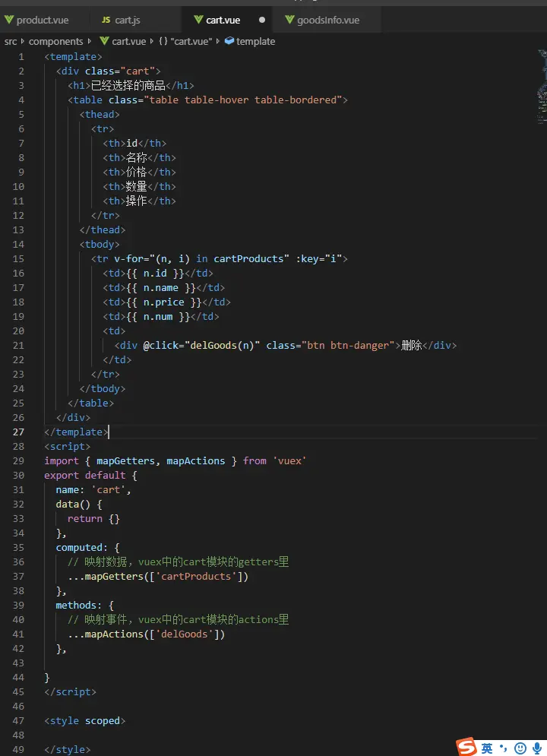Click the th 价格 header text
The width and height of the screenshot is (547, 756).
137,172
